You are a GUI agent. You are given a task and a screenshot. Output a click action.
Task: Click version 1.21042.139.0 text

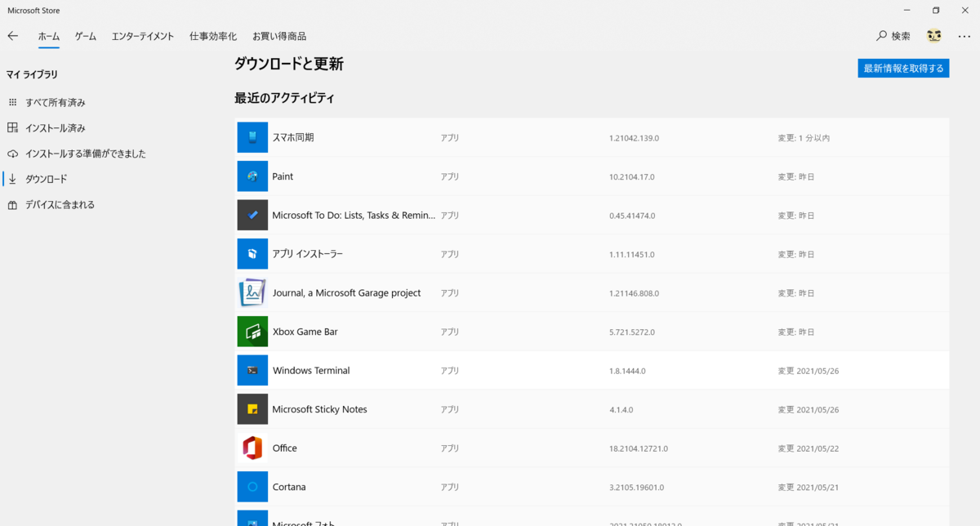click(634, 138)
